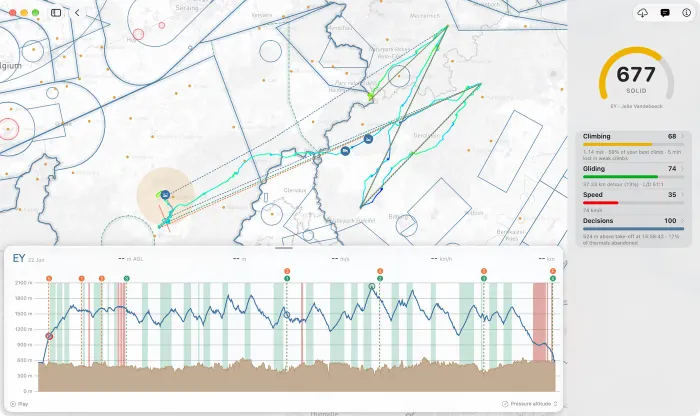Click pilot name 'EY - Jelle Vandebeeck'
The height and width of the screenshot is (416, 700).
(636, 106)
